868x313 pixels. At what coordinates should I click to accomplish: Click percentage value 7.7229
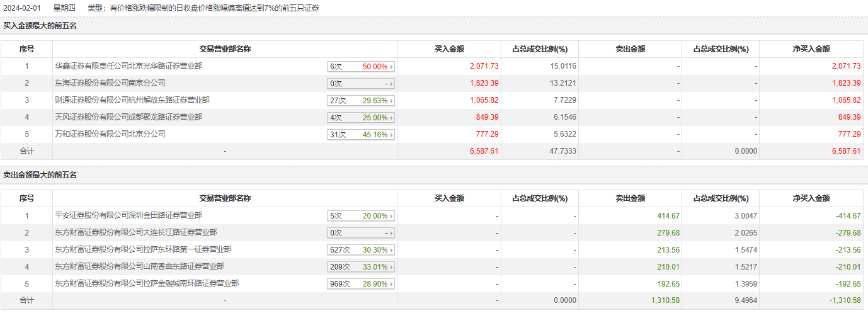565,100
